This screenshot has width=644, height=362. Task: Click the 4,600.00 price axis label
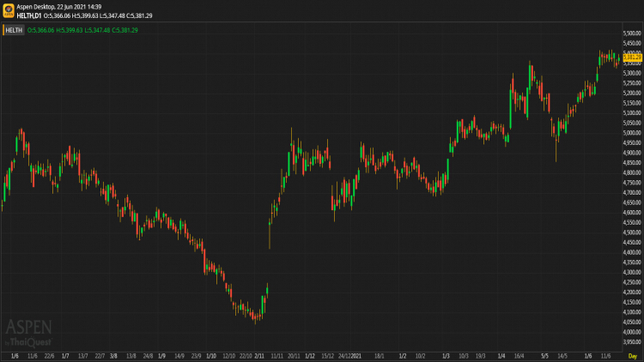point(632,212)
